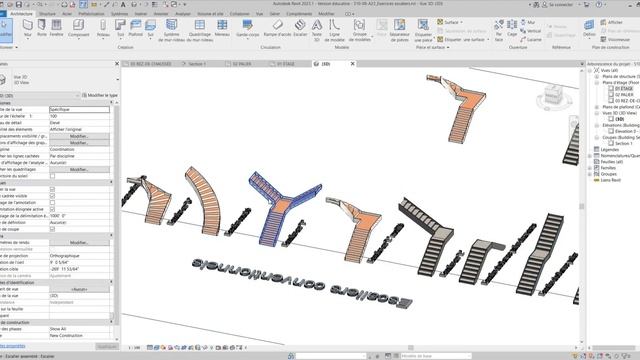Screen dimensions: 640x360
Task: Toggle the Zone de coupe checkbox
Action: [x=52, y=229]
